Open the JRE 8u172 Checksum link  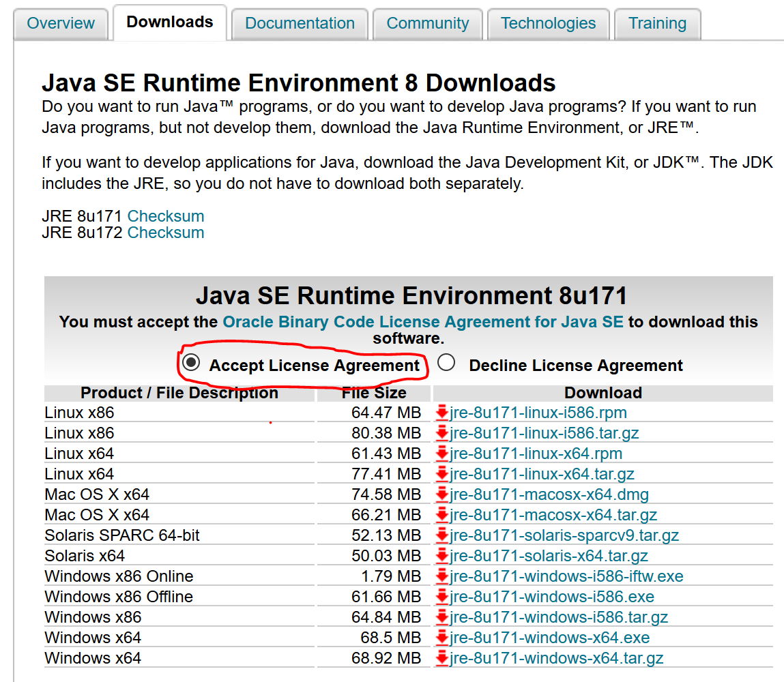tap(165, 233)
